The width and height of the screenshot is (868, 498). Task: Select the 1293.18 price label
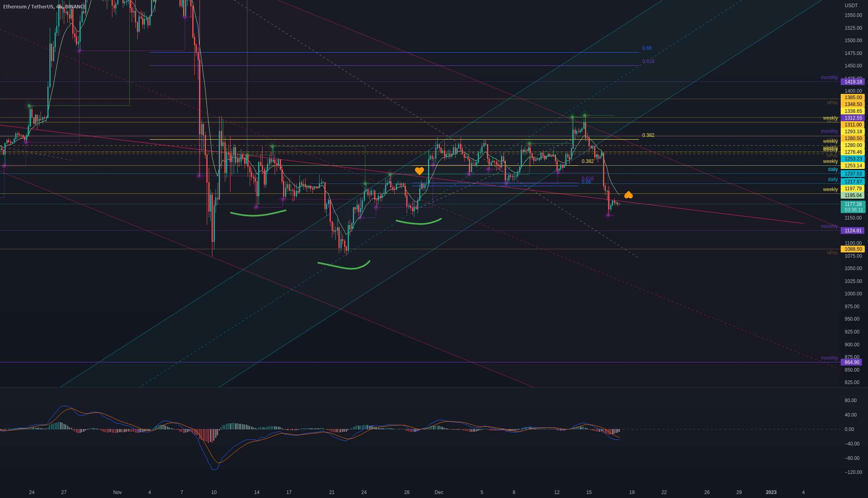(853, 132)
